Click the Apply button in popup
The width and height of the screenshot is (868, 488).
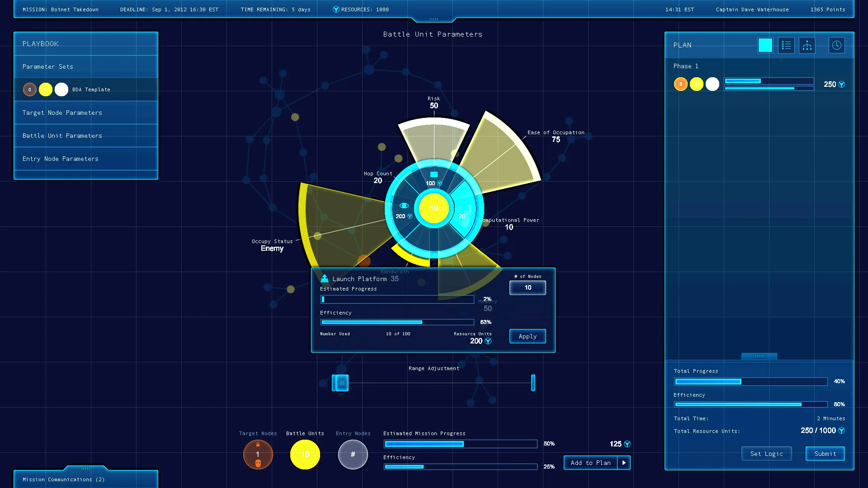click(x=528, y=336)
